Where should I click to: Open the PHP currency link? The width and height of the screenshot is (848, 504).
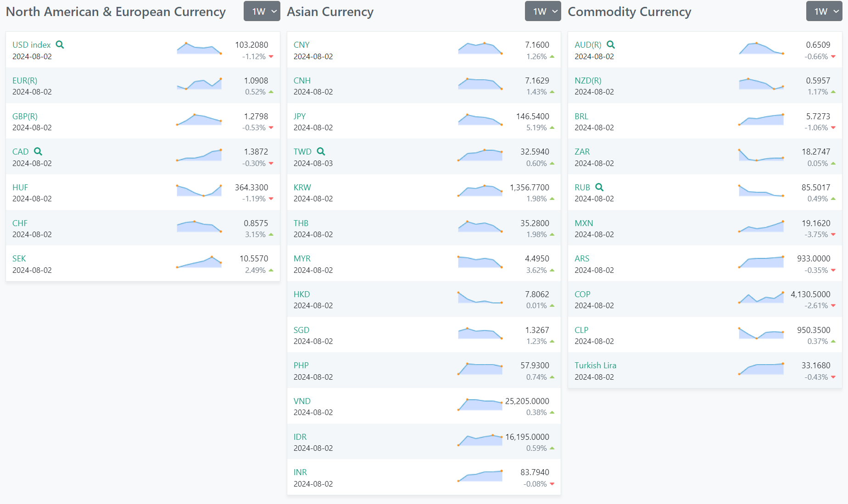(301, 365)
